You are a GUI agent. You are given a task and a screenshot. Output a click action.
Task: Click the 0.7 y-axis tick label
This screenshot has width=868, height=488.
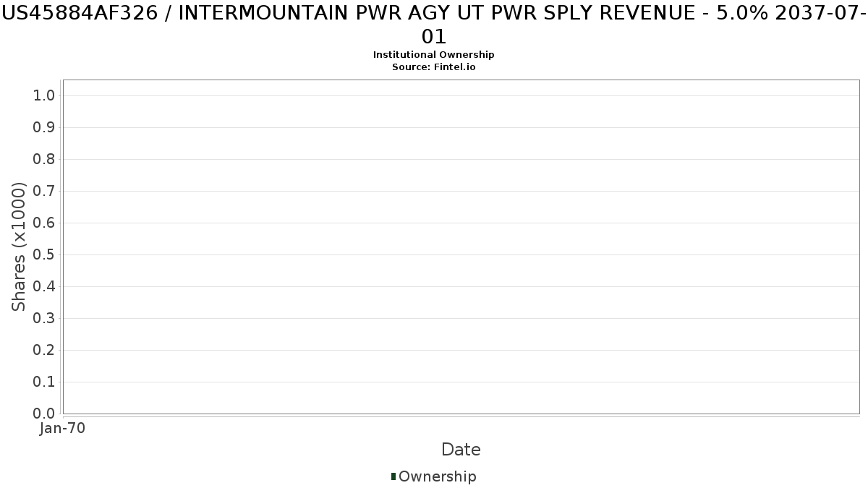point(44,192)
